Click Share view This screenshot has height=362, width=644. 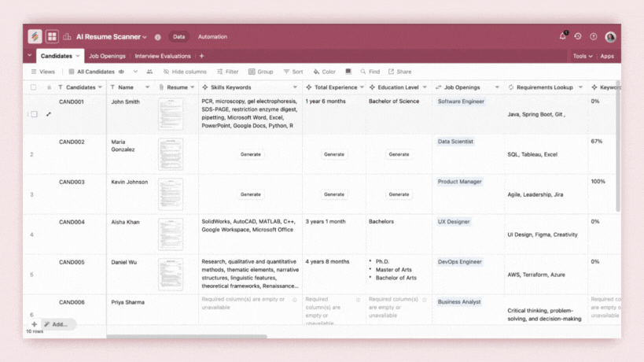(400, 72)
